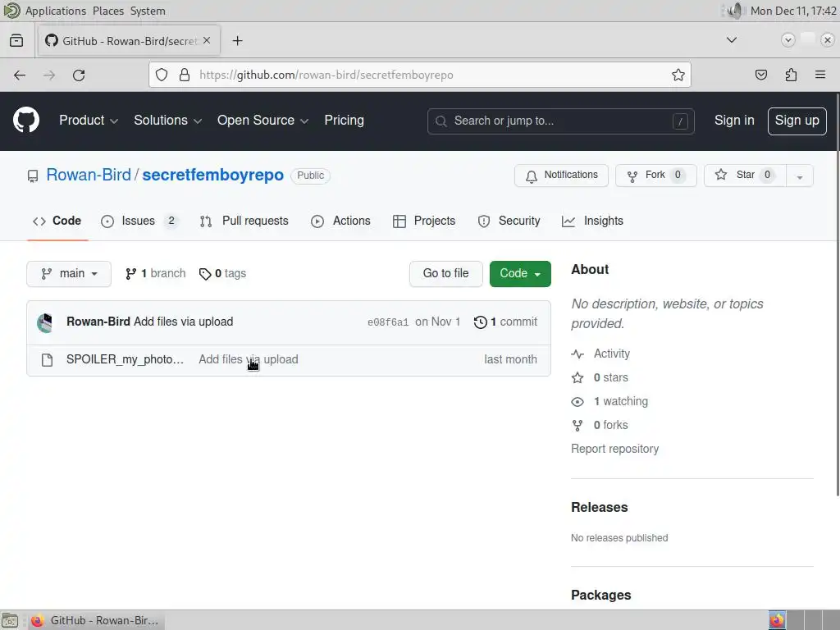This screenshot has width=840, height=630.
Task: Go back using browser back arrow
Action: [x=20, y=75]
